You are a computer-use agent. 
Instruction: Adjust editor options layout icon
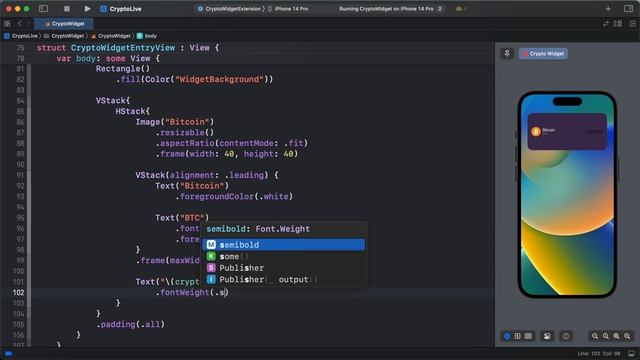click(x=618, y=24)
